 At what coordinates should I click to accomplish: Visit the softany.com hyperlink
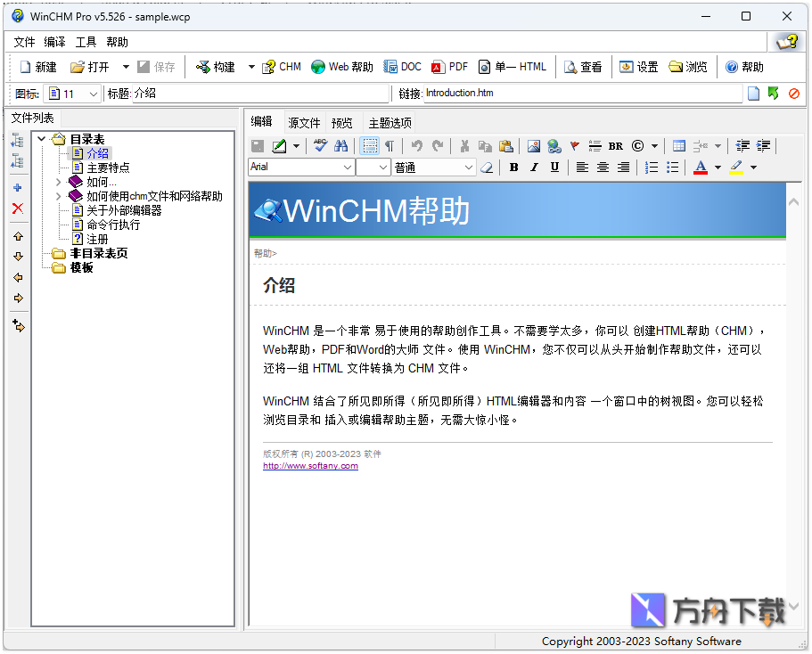tap(309, 465)
